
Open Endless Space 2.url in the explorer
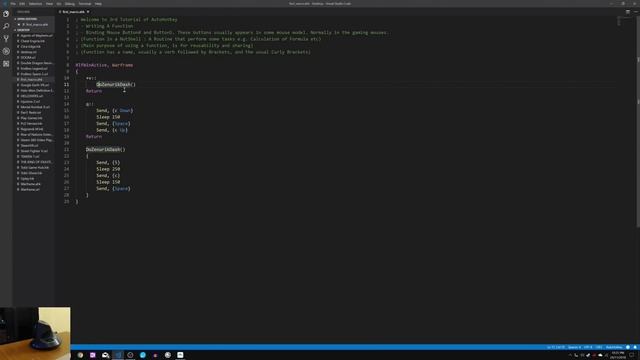[35, 74]
